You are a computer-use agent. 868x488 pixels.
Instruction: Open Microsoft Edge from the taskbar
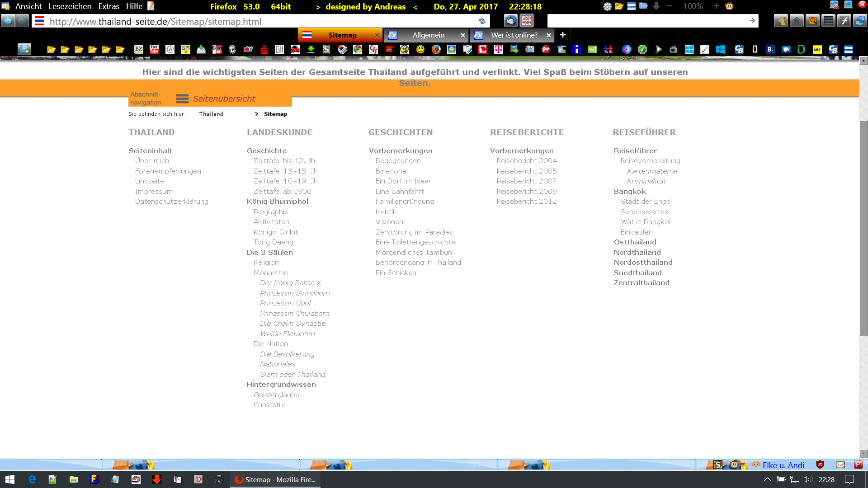point(32,479)
